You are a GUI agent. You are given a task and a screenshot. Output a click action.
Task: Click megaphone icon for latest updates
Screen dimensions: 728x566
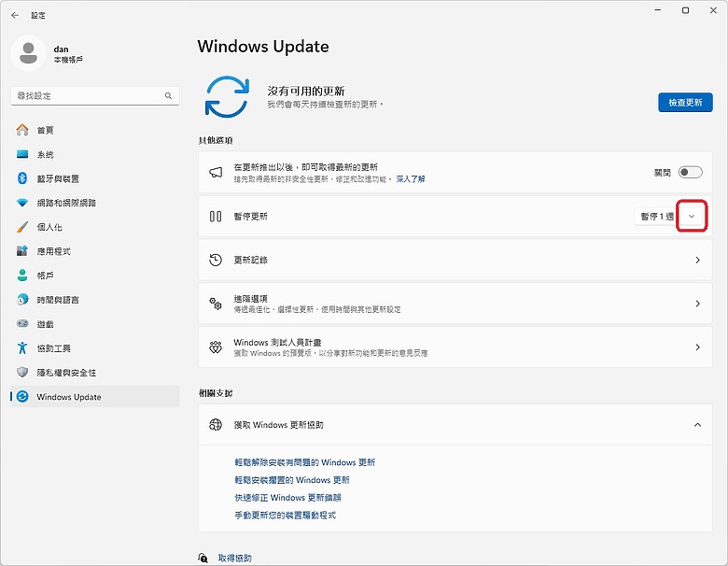[216, 173]
